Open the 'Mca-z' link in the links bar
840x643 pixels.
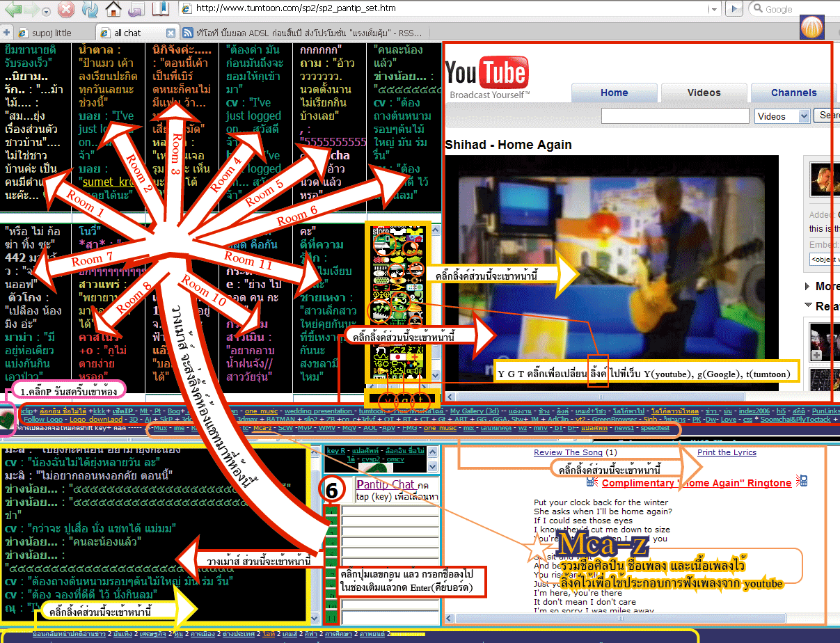[x=262, y=428]
